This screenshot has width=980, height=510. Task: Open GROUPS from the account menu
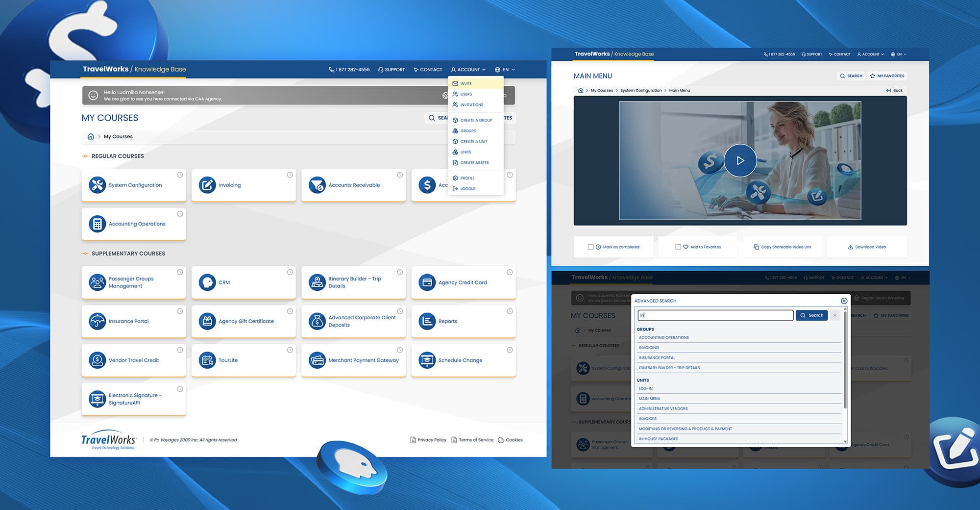pos(475,131)
